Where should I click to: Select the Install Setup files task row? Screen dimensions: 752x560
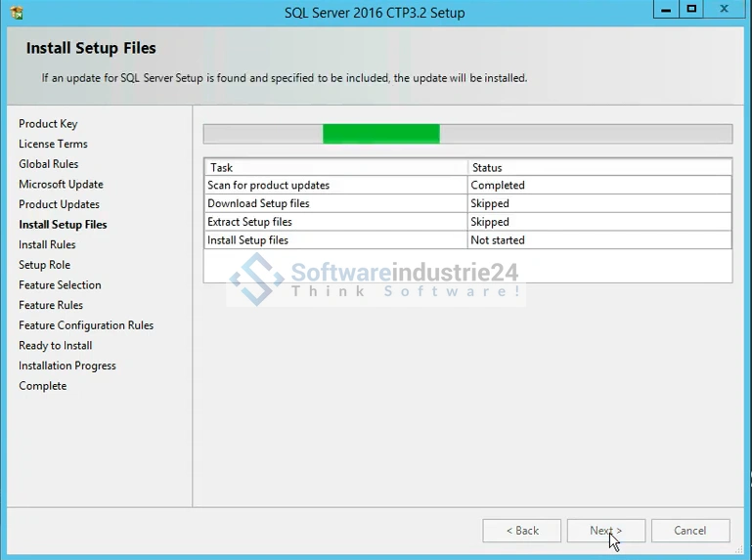[335, 240]
